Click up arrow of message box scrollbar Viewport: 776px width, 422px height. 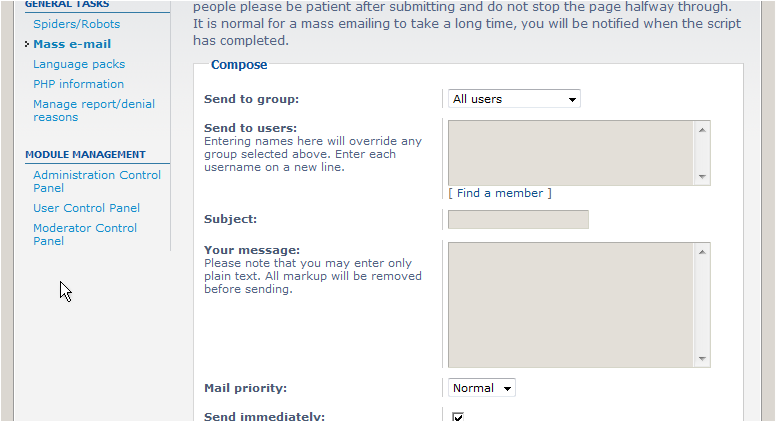tap(702, 252)
